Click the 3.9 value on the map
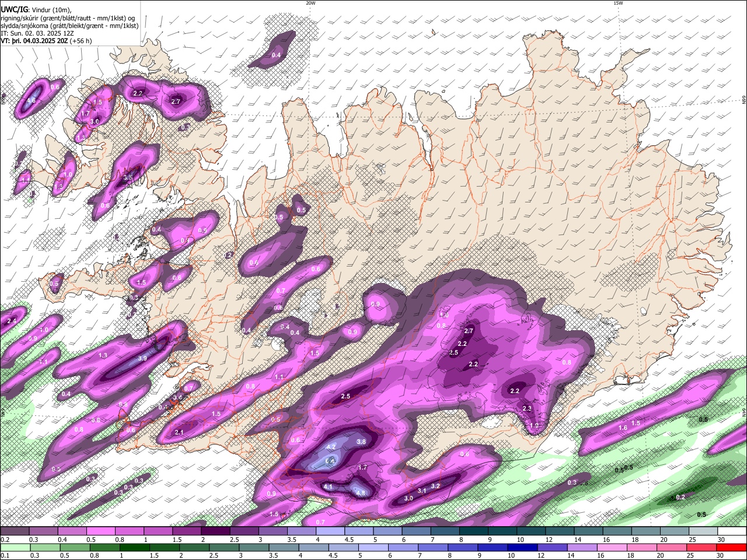Viewport: 747px width, 560px height. 142,359
